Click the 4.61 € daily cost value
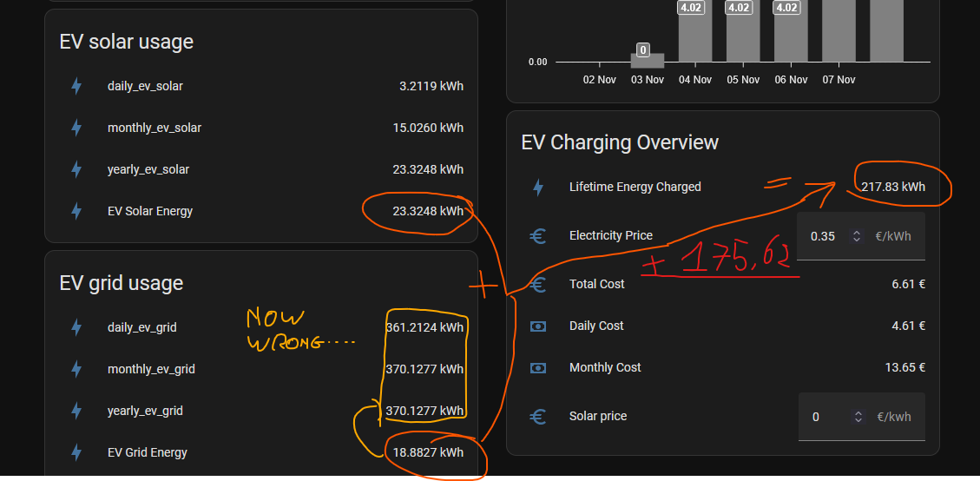 (909, 326)
